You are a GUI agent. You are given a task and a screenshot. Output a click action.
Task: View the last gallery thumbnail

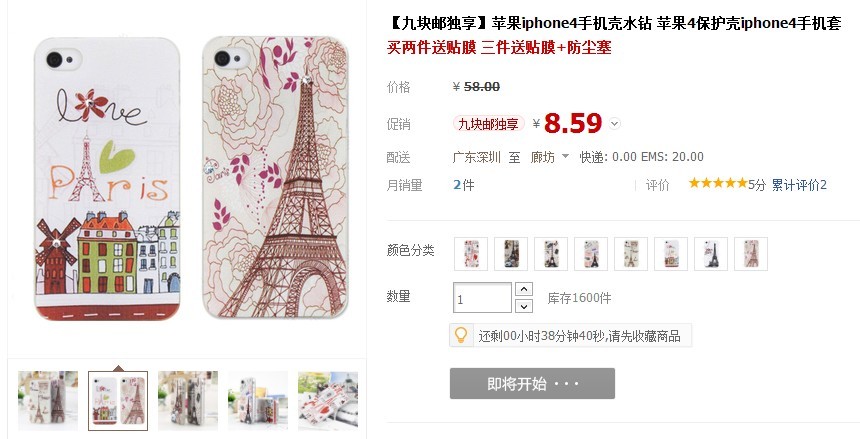[328, 401]
